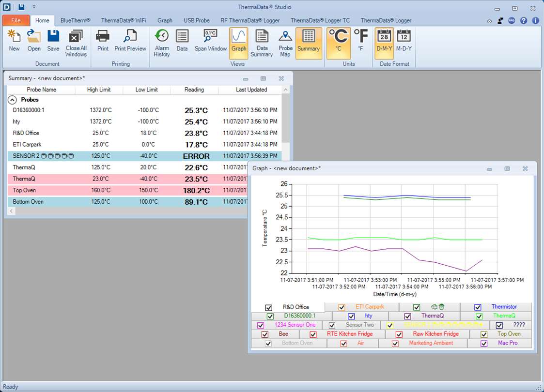Screen dimensions: 544x392
Task: Switch units to Fahrenheit
Action: coord(361,41)
